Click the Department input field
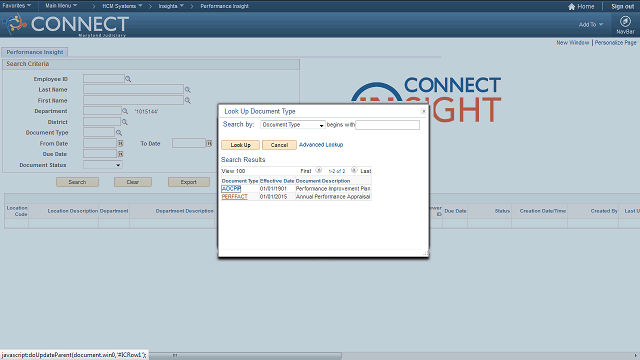This screenshot has height=360, width=640. click(x=102, y=111)
